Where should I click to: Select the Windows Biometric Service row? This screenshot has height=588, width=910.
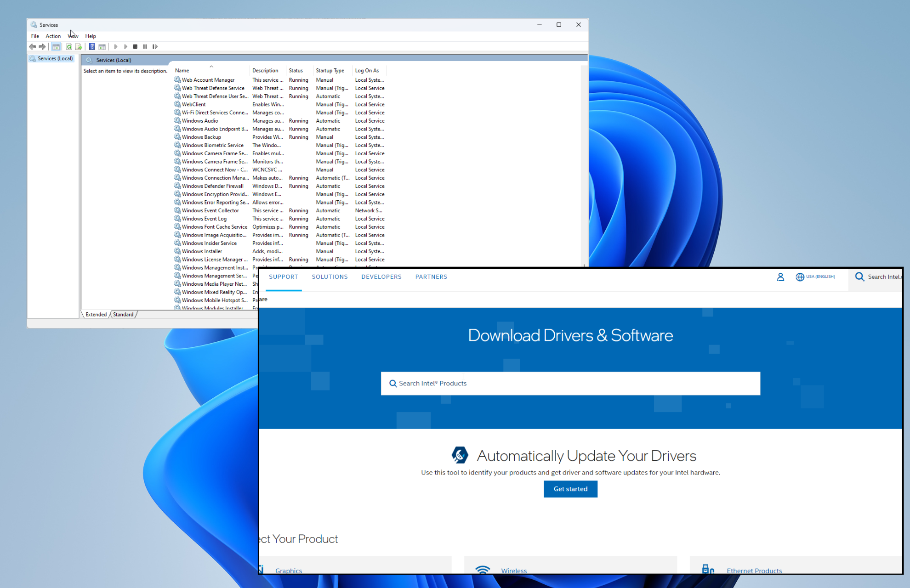pos(280,145)
